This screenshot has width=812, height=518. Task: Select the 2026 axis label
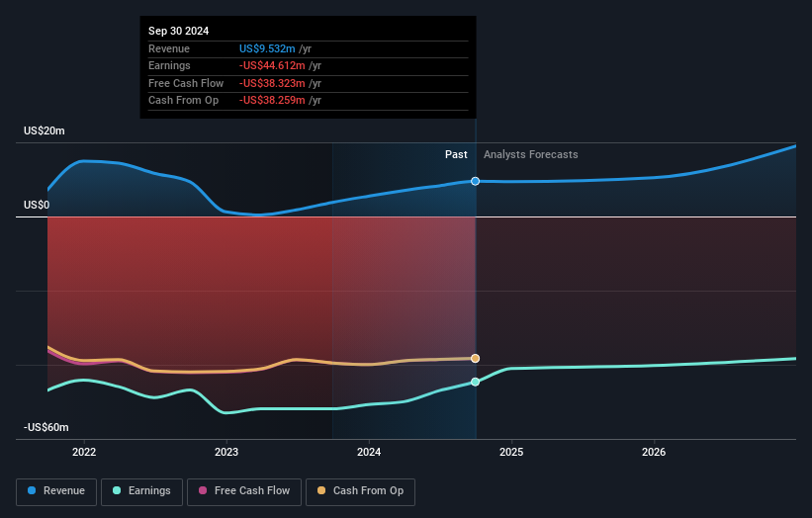(654, 452)
